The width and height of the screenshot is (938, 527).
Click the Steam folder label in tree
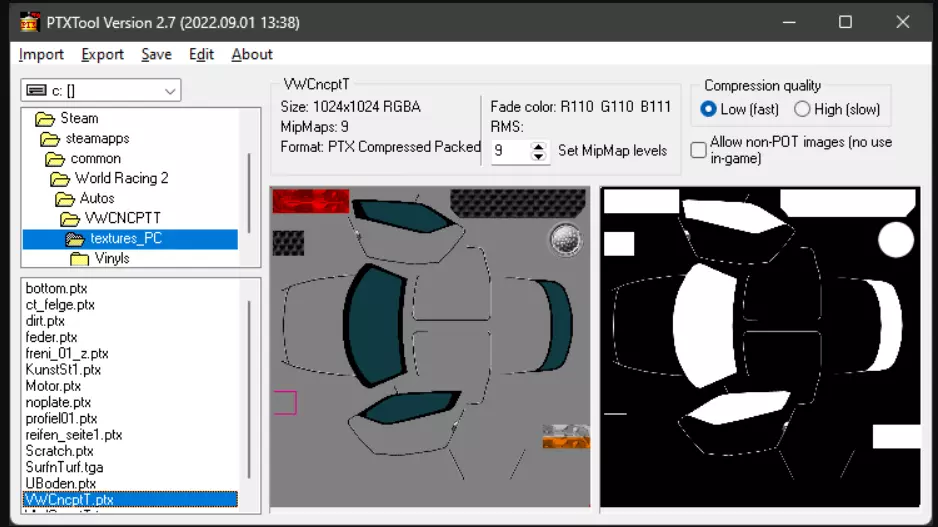79,118
